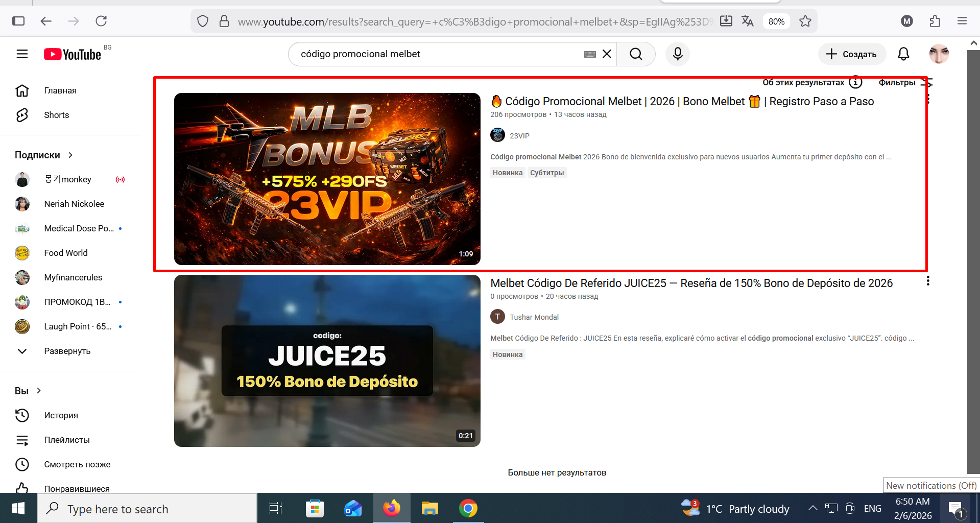Reload the page with the refresh icon

point(101,21)
